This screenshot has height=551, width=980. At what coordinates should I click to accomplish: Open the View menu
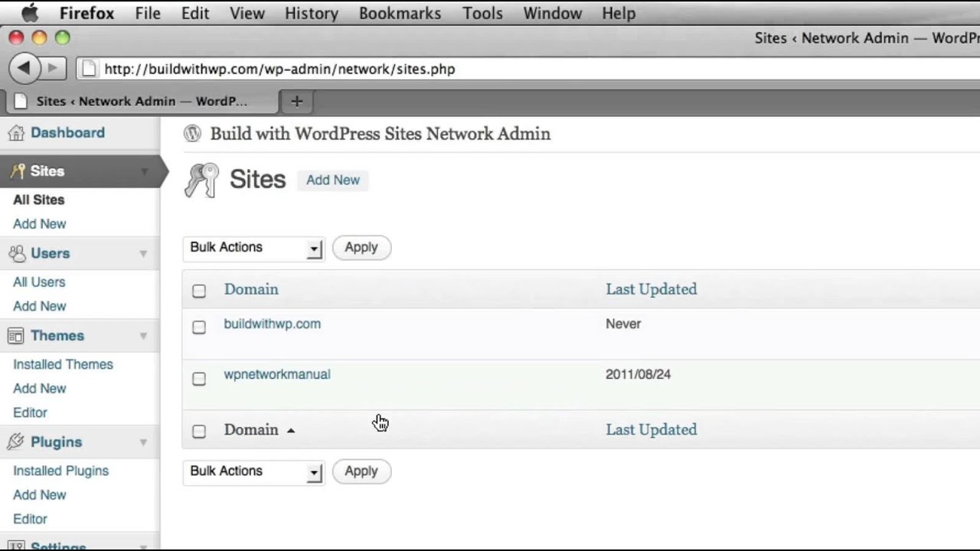[247, 13]
